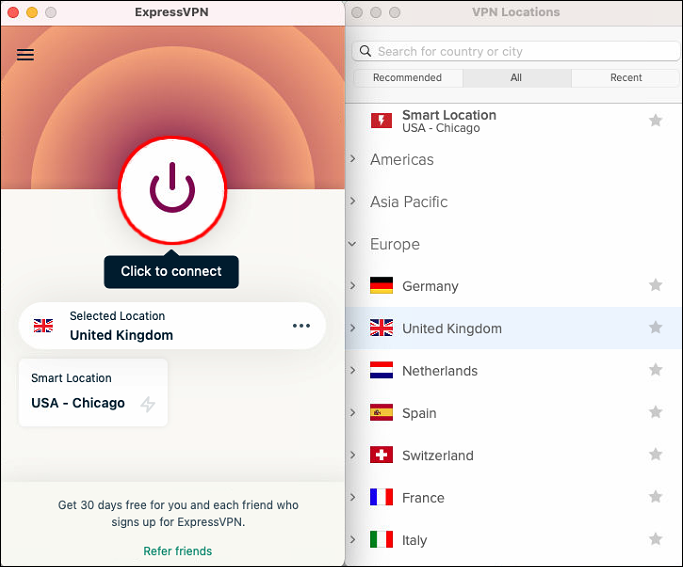Expand France server locations
The image size is (683, 567).
353,497
